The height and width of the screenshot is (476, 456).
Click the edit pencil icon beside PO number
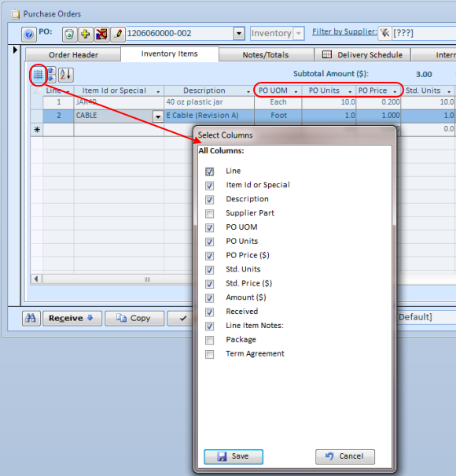coord(118,34)
